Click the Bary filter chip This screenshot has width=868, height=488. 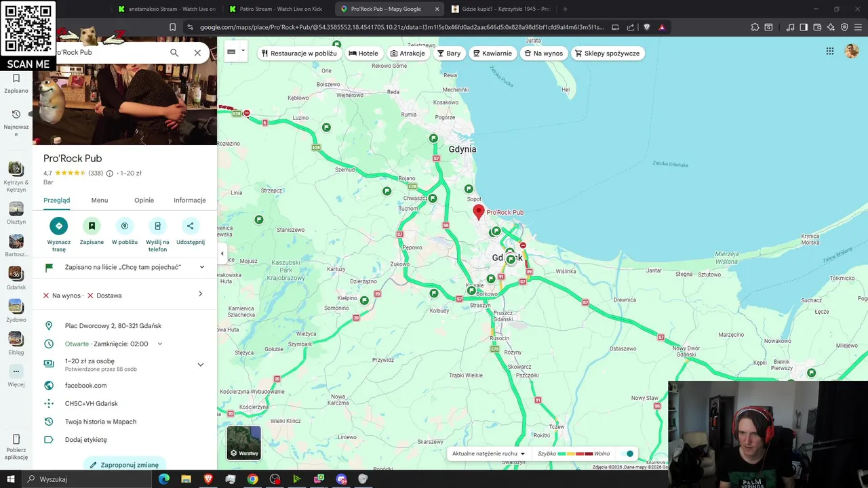pyautogui.click(x=449, y=54)
